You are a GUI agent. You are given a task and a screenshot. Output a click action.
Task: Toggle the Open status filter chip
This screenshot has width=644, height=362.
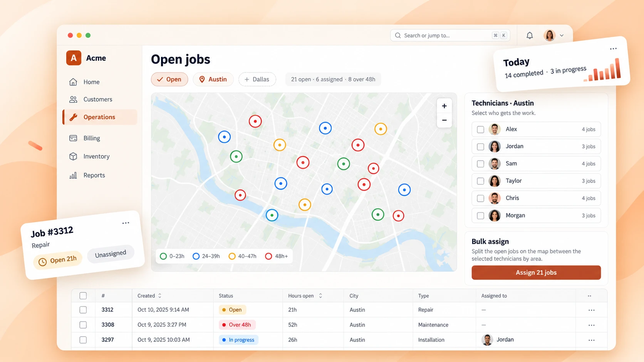[x=169, y=79]
